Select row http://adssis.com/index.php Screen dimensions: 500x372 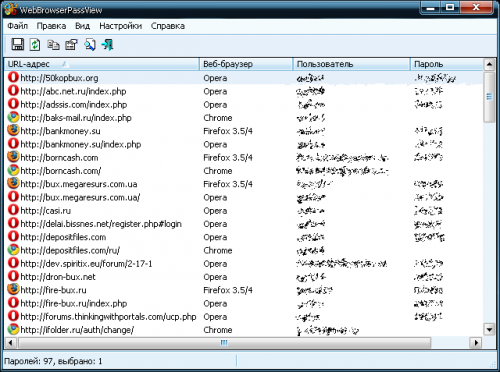click(x=244, y=104)
